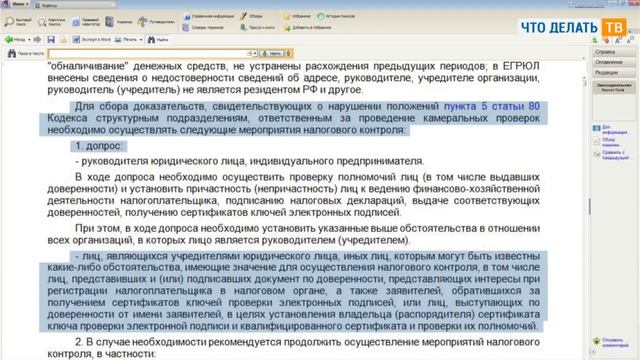Image resolution: width=640 pixels, height=360 pixels.
Task: Open the Legal Navigator (Правовой навигатор)
Action: click(x=86, y=22)
